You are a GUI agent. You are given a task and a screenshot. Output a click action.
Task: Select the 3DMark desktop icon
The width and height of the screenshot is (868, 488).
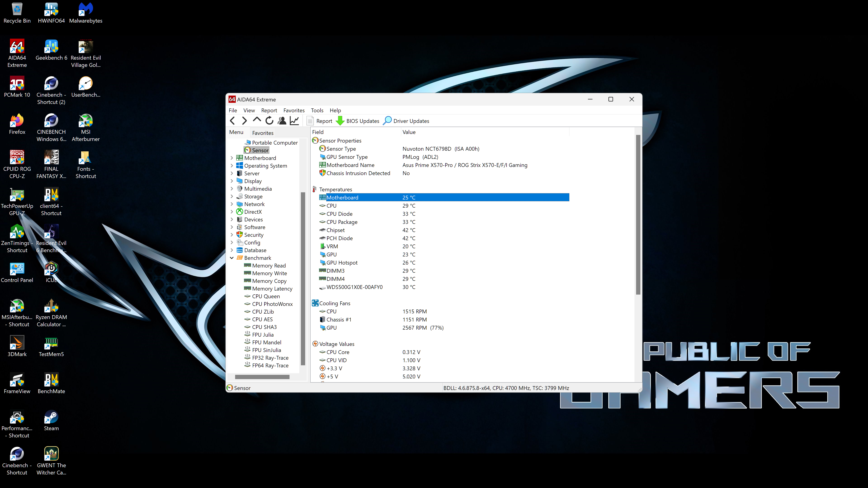click(x=17, y=346)
